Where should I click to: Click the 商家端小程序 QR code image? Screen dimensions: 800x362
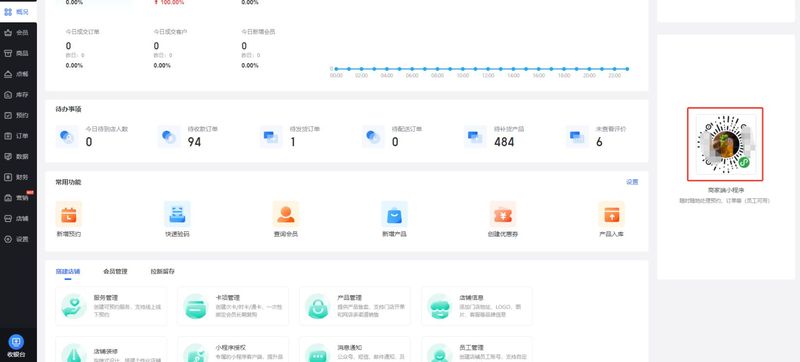725,144
